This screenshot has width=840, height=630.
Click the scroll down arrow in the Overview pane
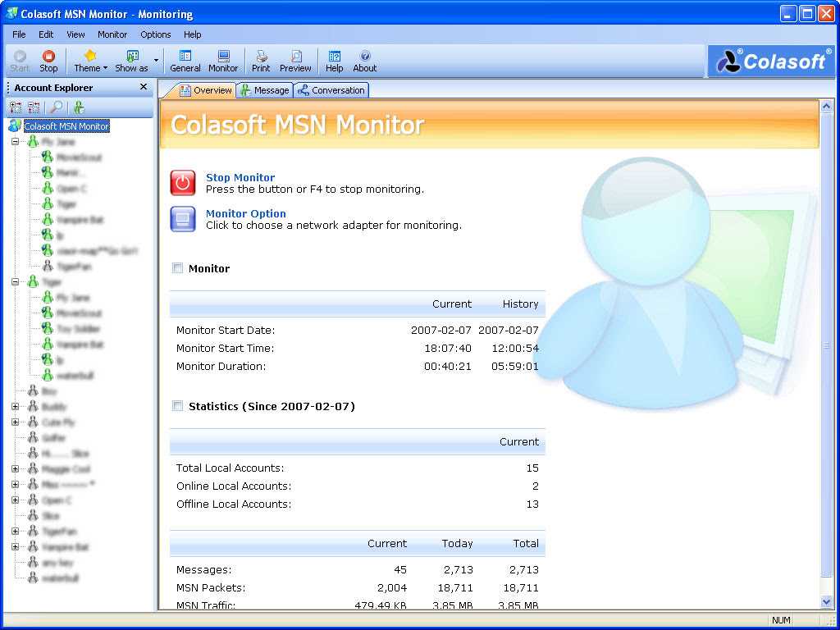click(826, 601)
